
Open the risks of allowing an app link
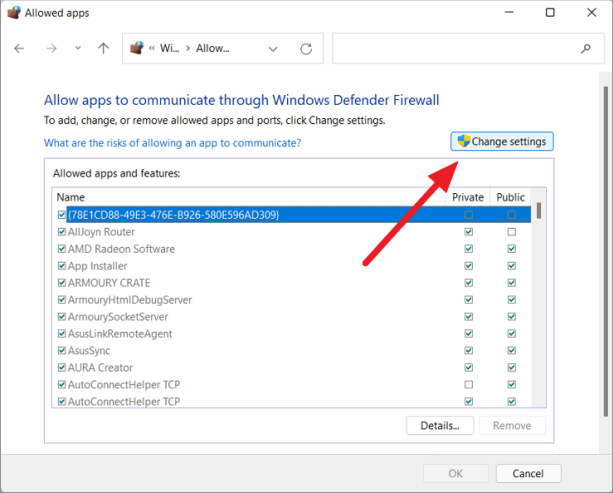click(172, 143)
